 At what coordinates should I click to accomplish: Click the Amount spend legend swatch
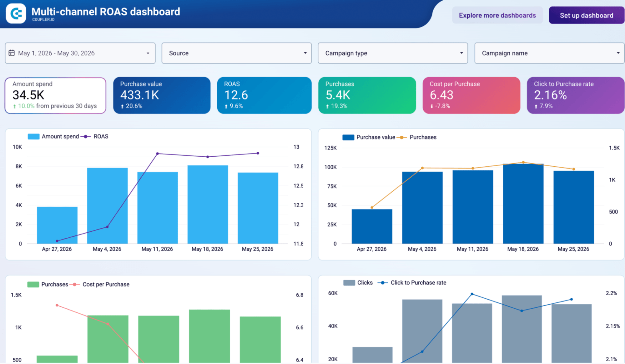pos(33,136)
